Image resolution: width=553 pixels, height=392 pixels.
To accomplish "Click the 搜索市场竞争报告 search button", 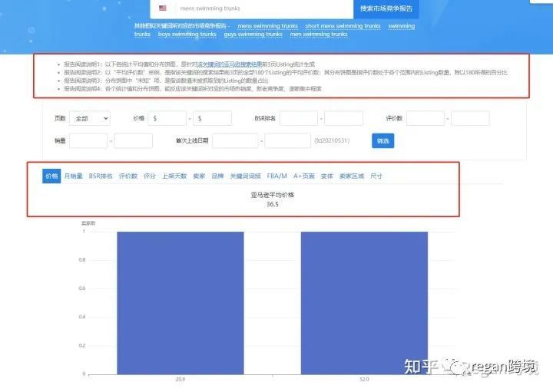I will pos(386,8).
